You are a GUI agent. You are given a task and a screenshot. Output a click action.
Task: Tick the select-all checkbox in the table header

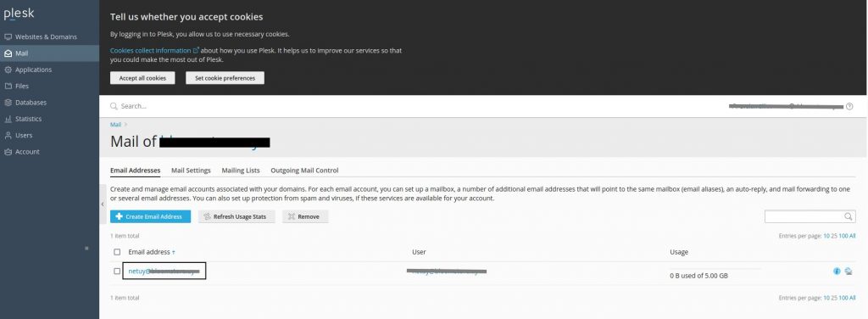(x=117, y=252)
